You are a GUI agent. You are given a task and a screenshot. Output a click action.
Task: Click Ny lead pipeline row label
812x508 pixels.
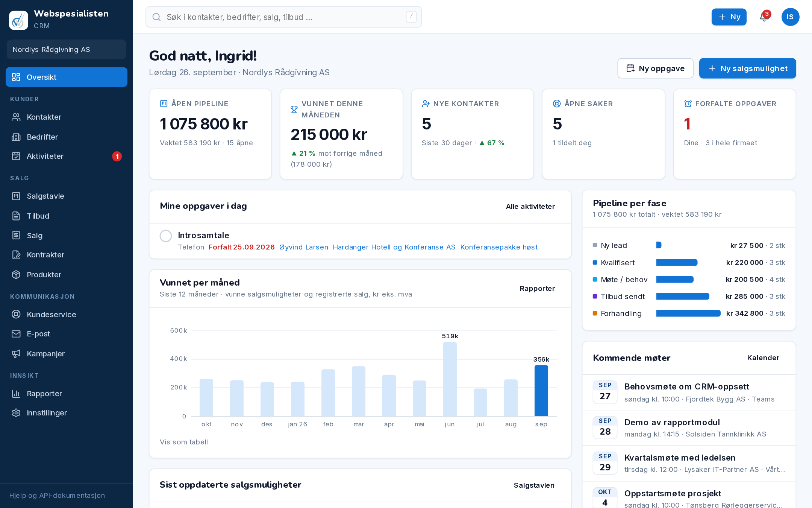(614, 245)
